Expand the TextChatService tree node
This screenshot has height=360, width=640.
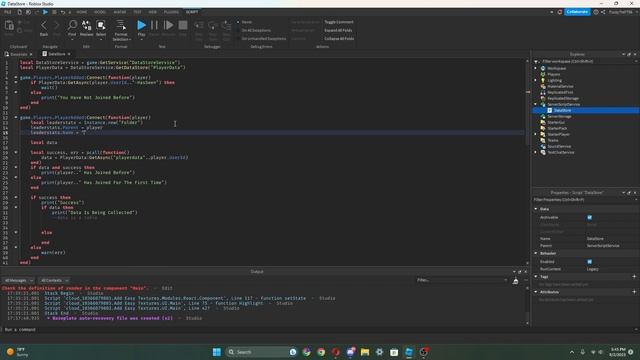pyautogui.click(x=536, y=152)
